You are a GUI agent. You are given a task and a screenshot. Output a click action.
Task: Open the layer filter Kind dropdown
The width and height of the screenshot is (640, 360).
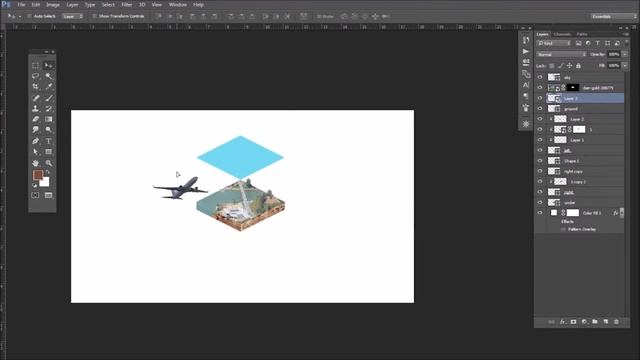tap(554, 43)
